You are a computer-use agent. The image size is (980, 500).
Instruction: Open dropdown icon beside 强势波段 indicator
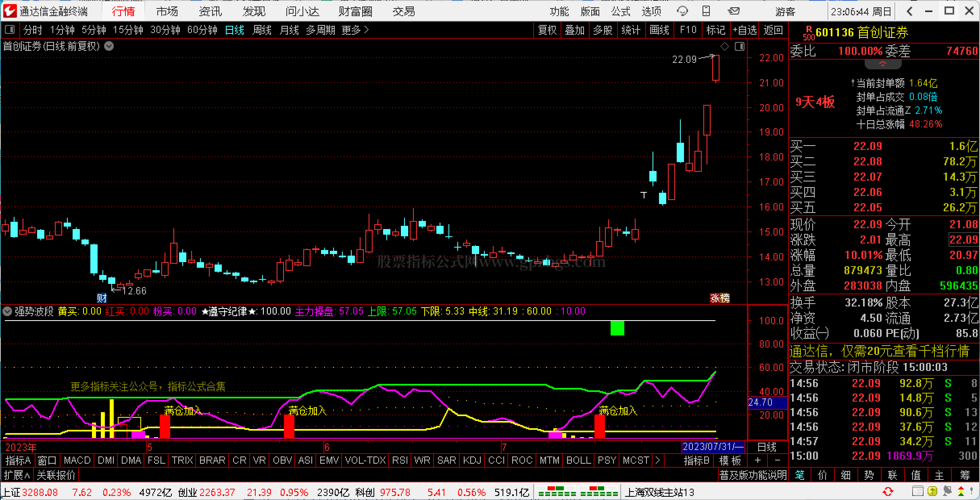click(7, 311)
